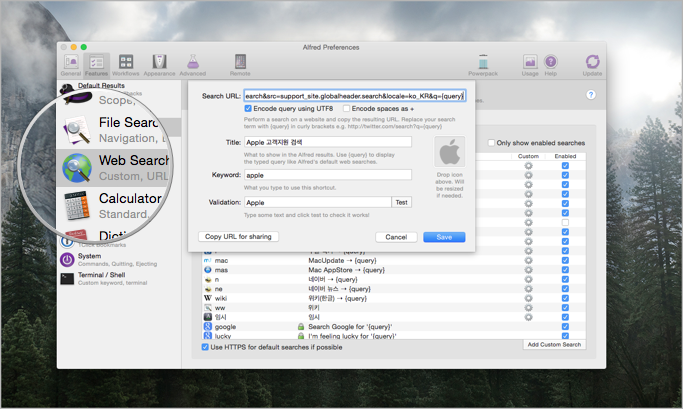The height and width of the screenshot is (409, 683).
Task: Uncheck the enabled box for the wiki row
Action: pyautogui.click(x=565, y=298)
